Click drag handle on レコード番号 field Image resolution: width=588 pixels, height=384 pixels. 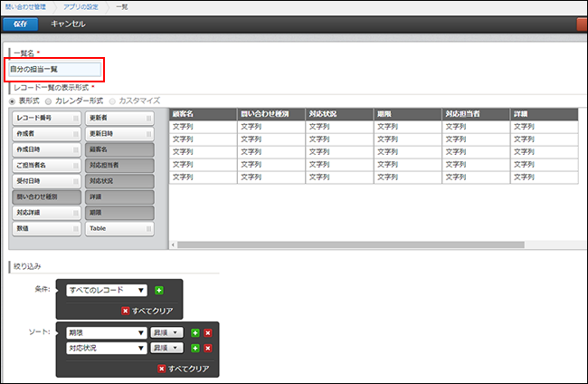coord(76,119)
